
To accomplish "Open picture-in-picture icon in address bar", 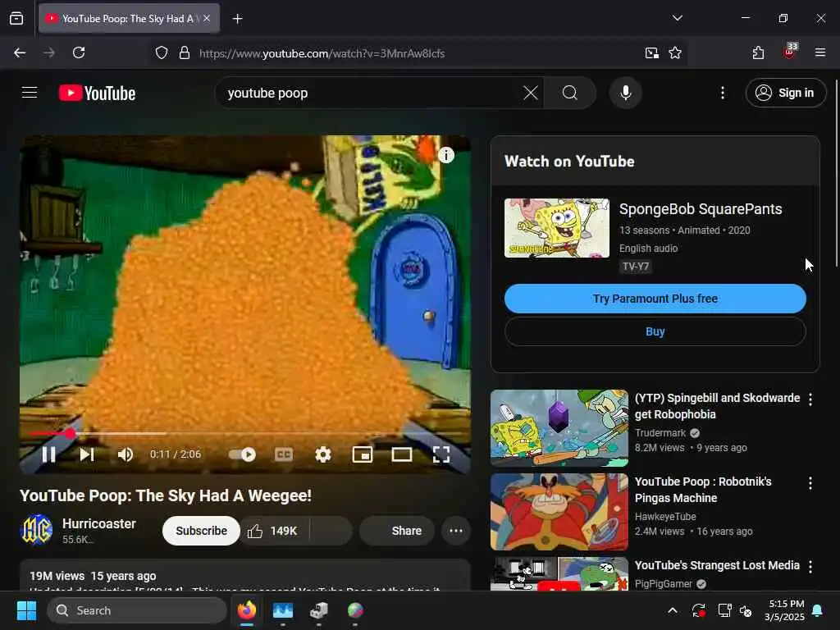I will (652, 53).
